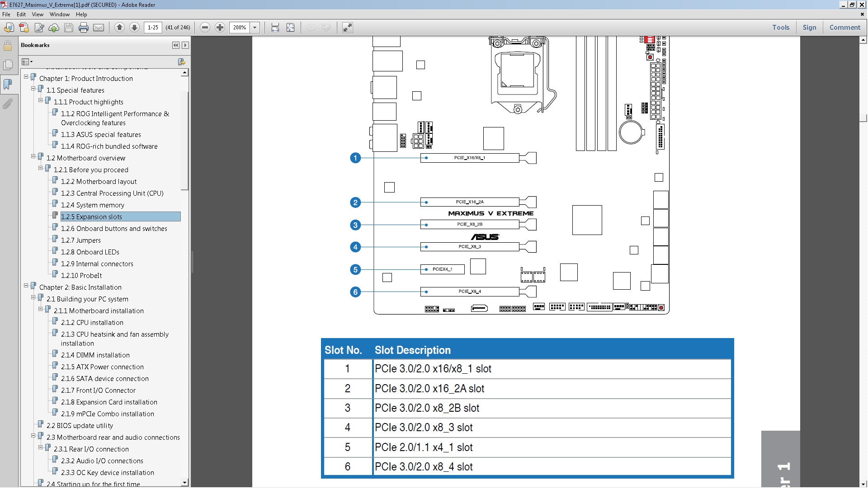
Task: Open the Tools pane
Action: tap(781, 28)
